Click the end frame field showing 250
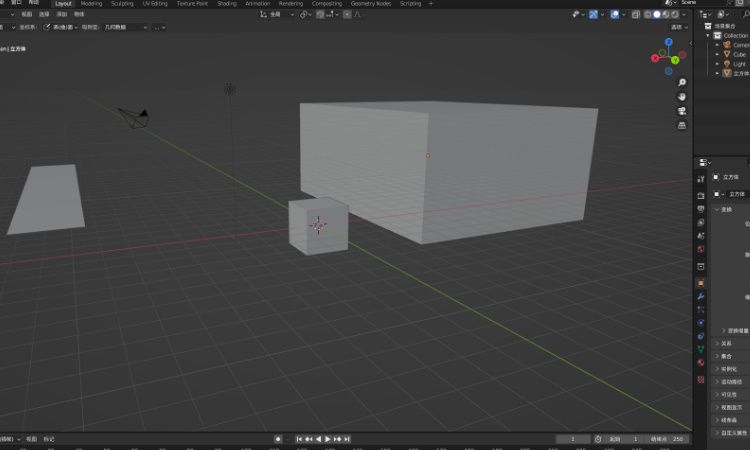This screenshot has height=450, width=750. pyautogui.click(x=678, y=439)
